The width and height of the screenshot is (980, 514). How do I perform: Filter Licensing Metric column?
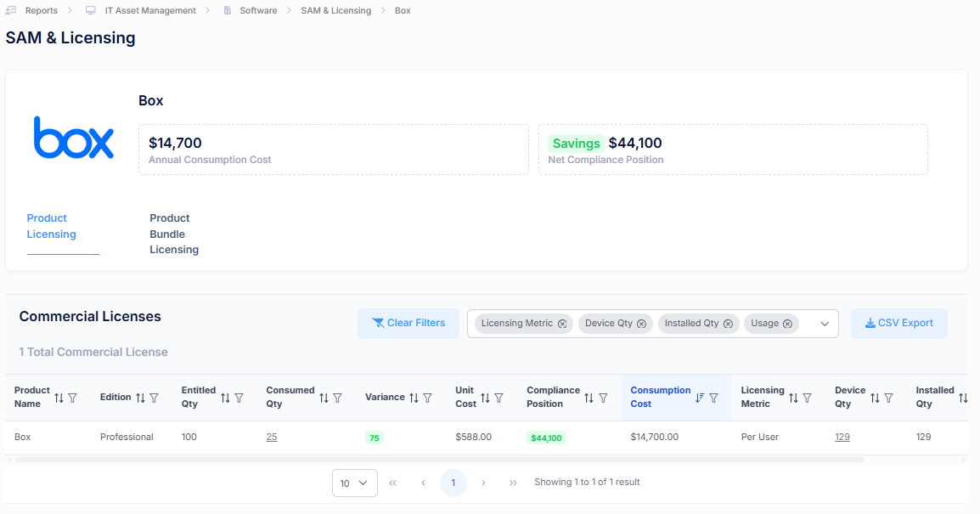807,398
